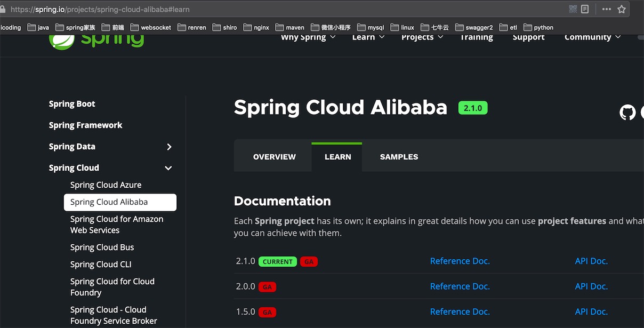Open page actions three-dots menu
The height and width of the screenshot is (328, 644).
[607, 9]
